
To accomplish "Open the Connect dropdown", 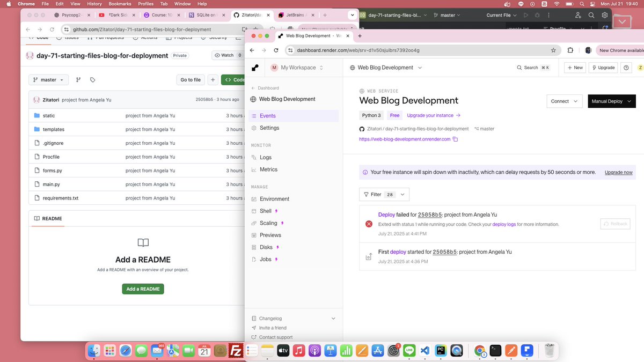I will (x=564, y=101).
